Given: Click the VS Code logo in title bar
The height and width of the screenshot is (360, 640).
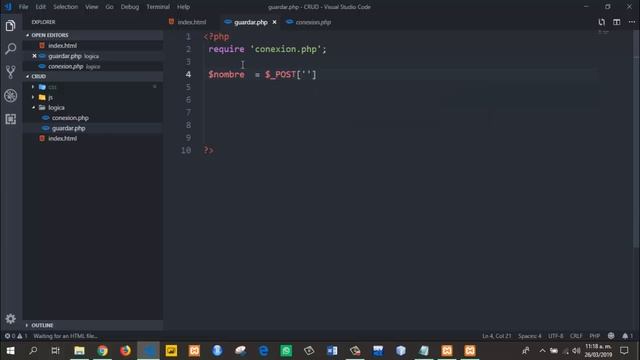Looking at the screenshot, I should click(8, 7).
